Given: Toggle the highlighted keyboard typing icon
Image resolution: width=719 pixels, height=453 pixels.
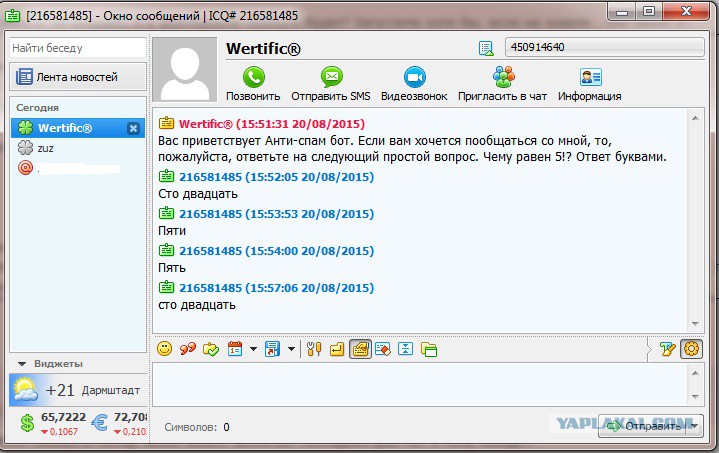Looking at the screenshot, I should [x=360, y=349].
